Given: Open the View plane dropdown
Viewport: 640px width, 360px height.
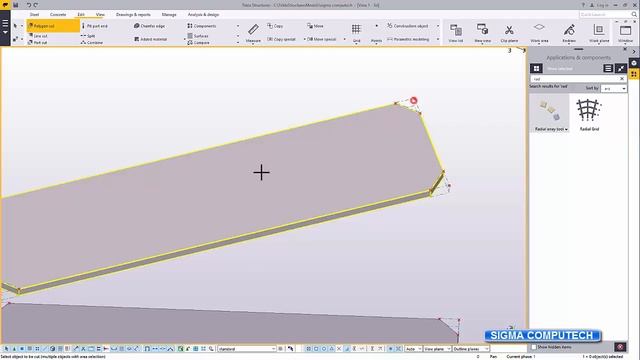Looking at the screenshot, I should tap(437, 349).
